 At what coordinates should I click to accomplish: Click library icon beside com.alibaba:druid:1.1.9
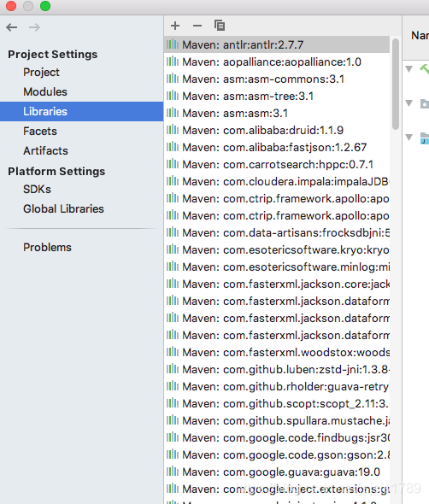coord(173,130)
